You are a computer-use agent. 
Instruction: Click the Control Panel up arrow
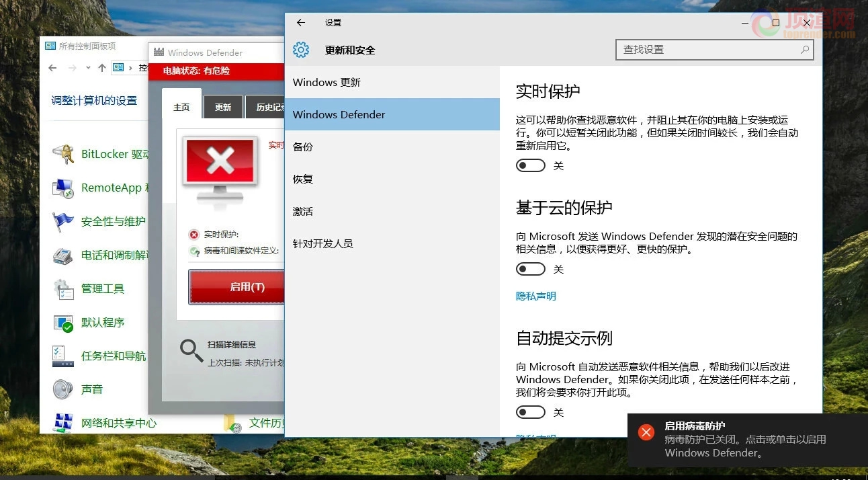[x=102, y=68]
